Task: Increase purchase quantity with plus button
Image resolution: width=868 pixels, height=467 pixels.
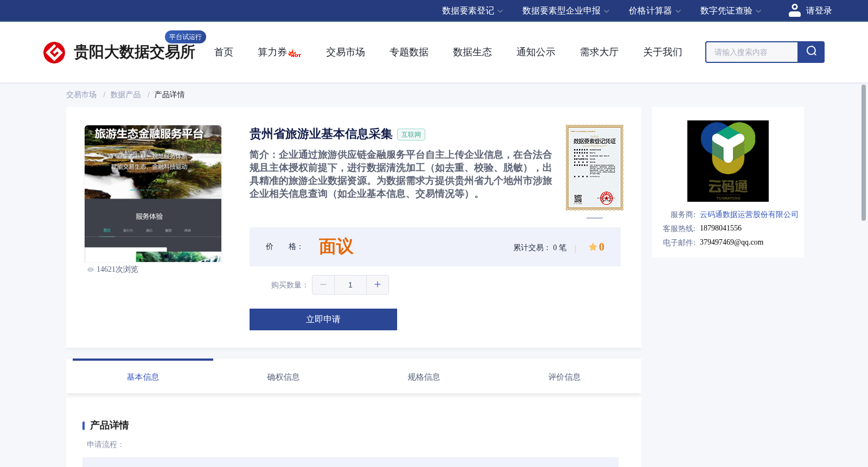Action: tap(378, 285)
